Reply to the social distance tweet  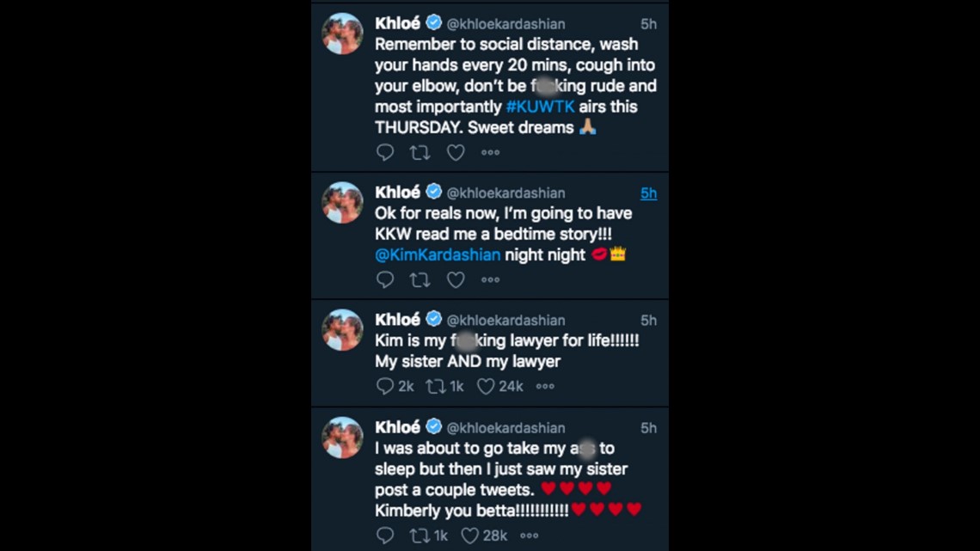coord(385,152)
